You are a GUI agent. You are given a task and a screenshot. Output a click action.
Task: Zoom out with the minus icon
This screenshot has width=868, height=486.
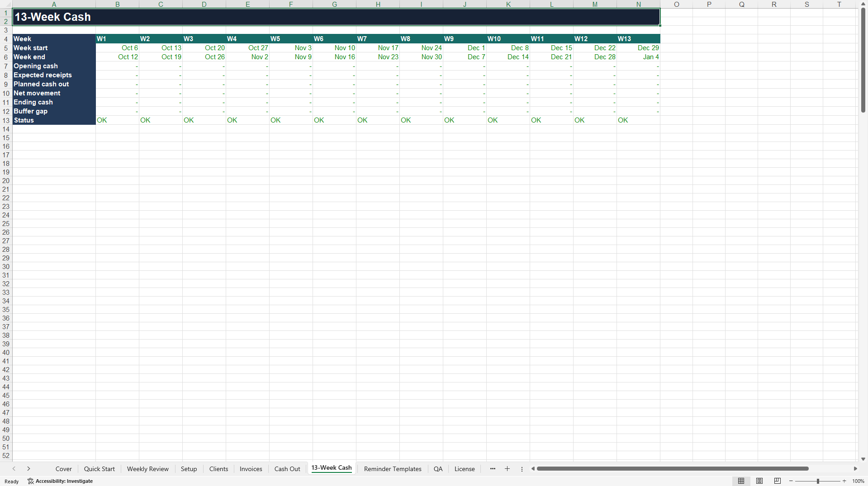click(791, 481)
